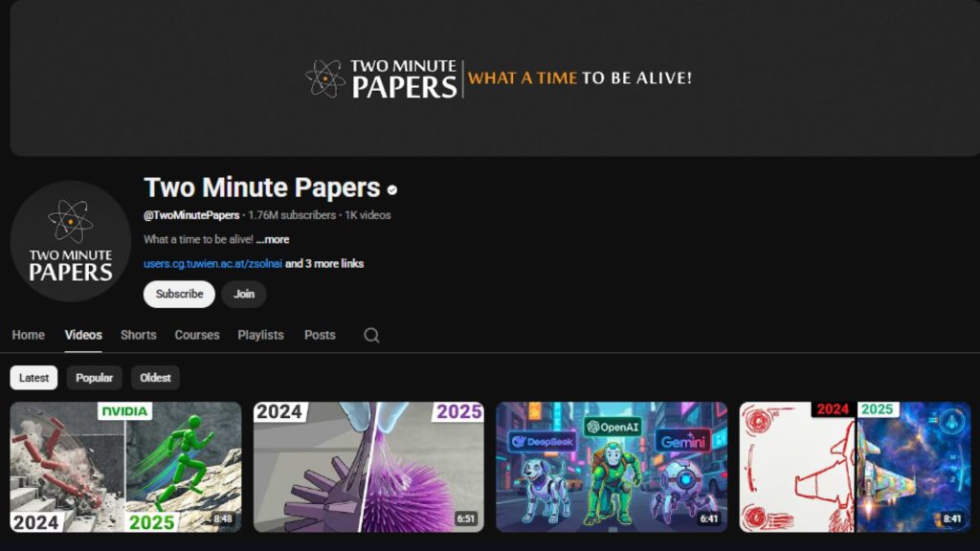Open the DeepSeek OpenAI Gemini video
This screenshot has width=980, height=551.
pyautogui.click(x=612, y=468)
